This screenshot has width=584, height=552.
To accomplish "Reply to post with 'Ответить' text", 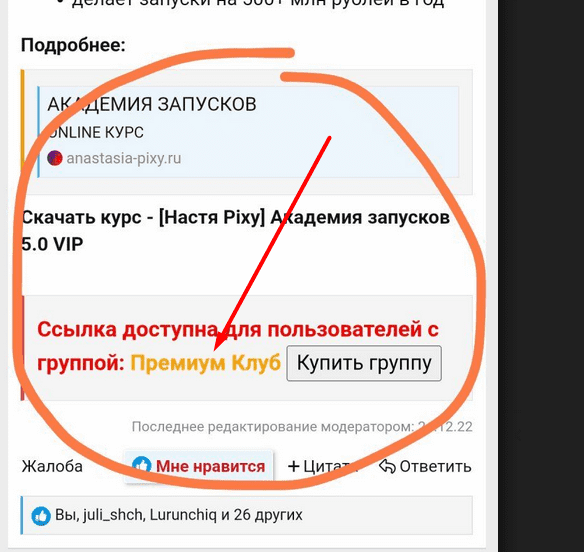I will [435, 466].
